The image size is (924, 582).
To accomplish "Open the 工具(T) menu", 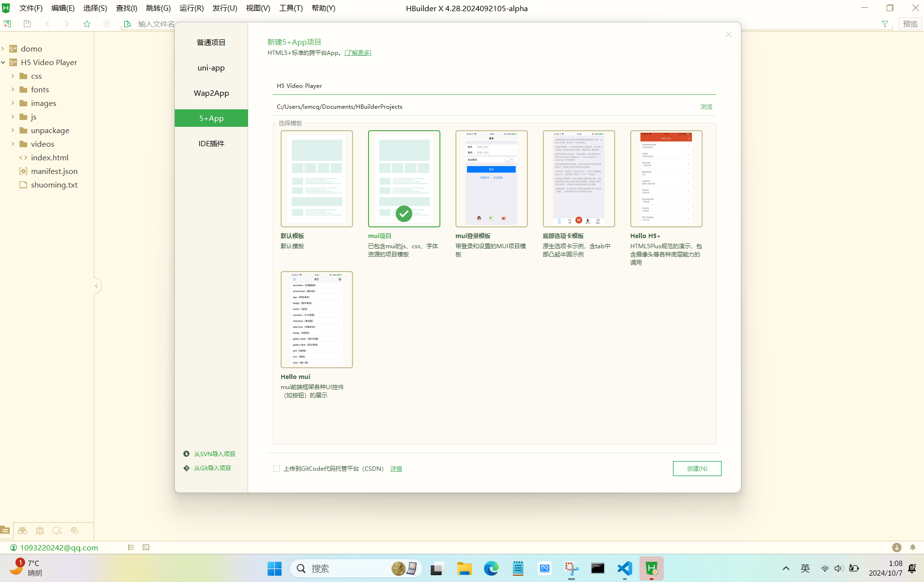I will [291, 8].
